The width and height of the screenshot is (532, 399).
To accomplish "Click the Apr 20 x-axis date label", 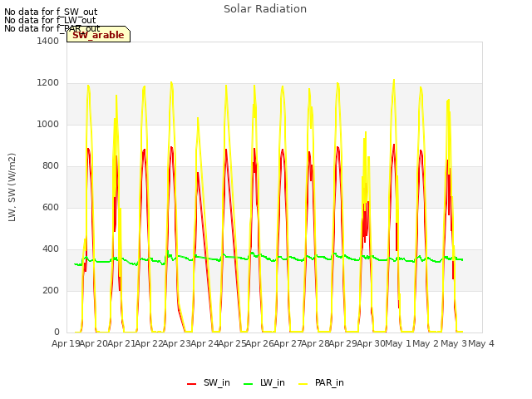I will pos(94,343).
